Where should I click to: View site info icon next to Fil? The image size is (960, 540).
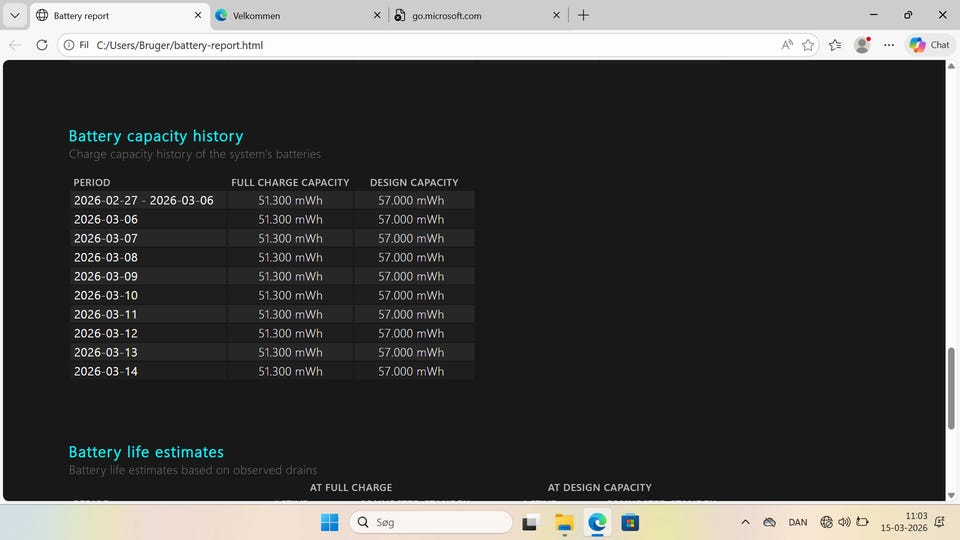point(69,45)
